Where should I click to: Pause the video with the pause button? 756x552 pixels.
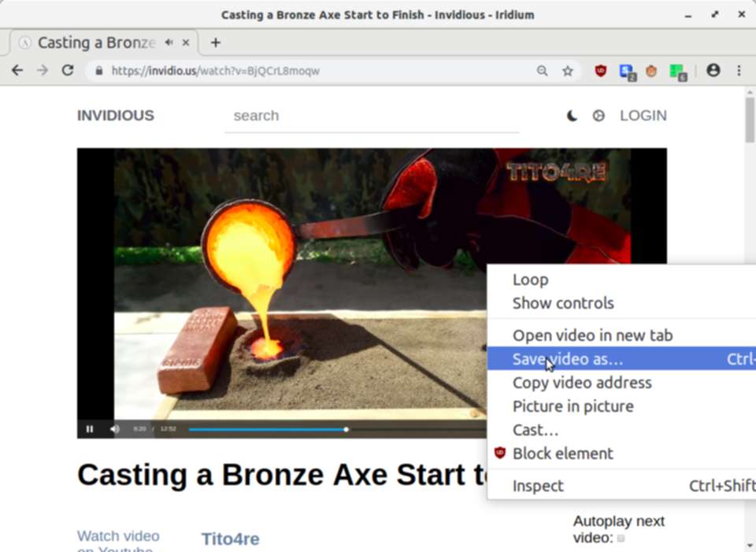click(x=90, y=429)
